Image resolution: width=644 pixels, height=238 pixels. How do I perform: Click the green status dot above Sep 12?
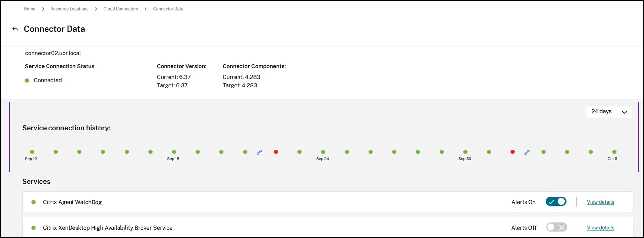tap(32, 152)
